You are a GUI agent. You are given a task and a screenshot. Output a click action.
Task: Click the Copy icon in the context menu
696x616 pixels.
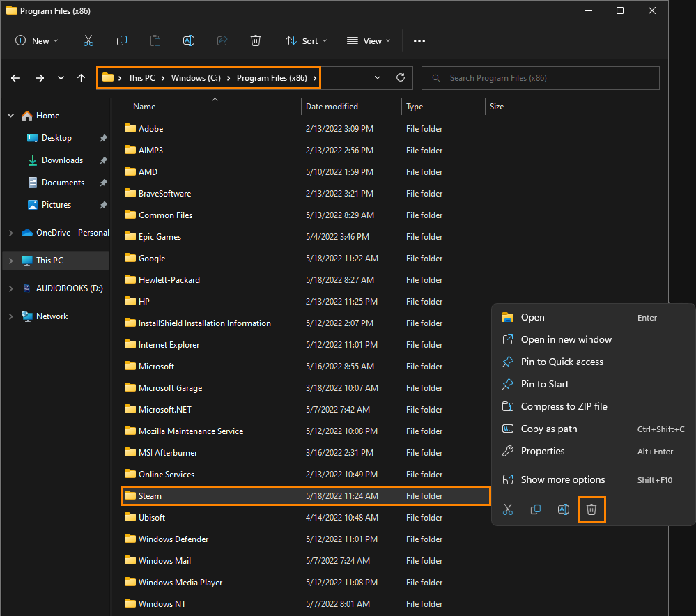536,509
